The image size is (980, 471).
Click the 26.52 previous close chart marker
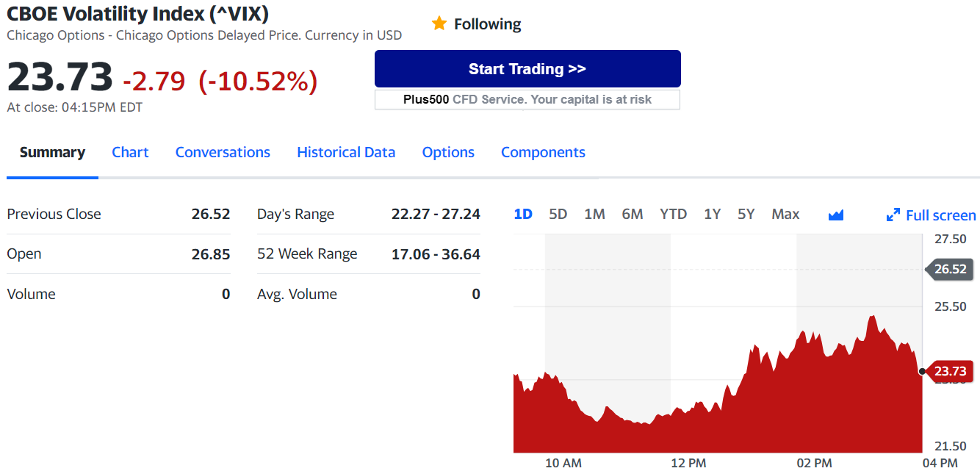tap(948, 269)
